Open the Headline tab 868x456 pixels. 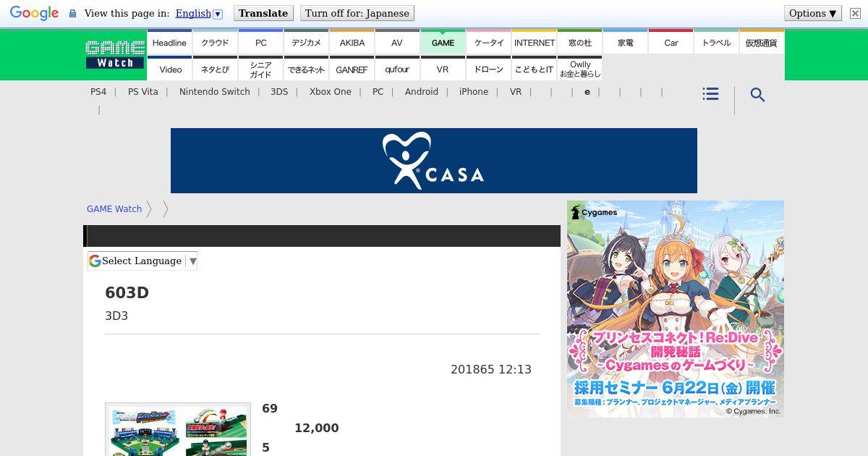169,42
